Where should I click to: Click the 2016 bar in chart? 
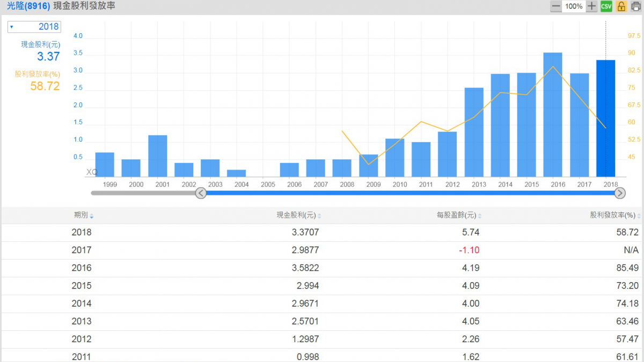[553, 114]
